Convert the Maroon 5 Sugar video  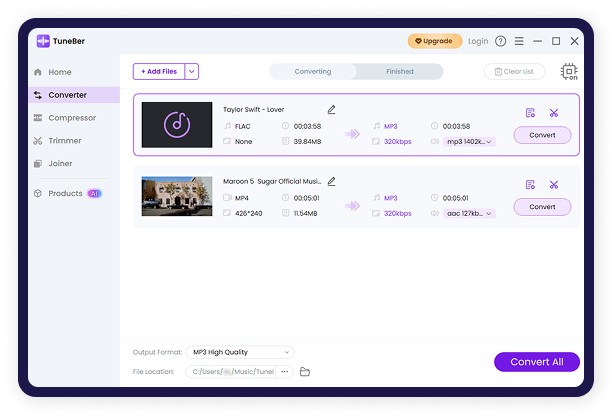pos(542,207)
